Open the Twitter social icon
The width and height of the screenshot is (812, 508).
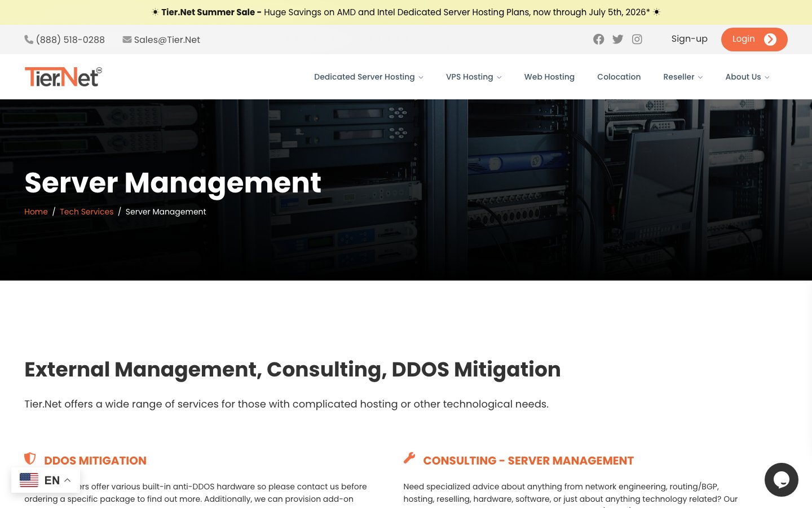[x=618, y=40]
